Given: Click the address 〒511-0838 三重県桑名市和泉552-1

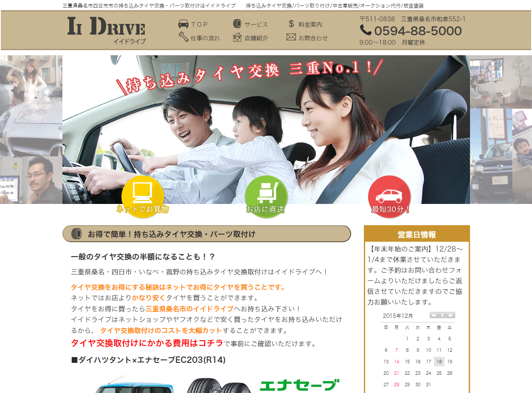Looking at the screenshot, I should (x=413, y=19).
